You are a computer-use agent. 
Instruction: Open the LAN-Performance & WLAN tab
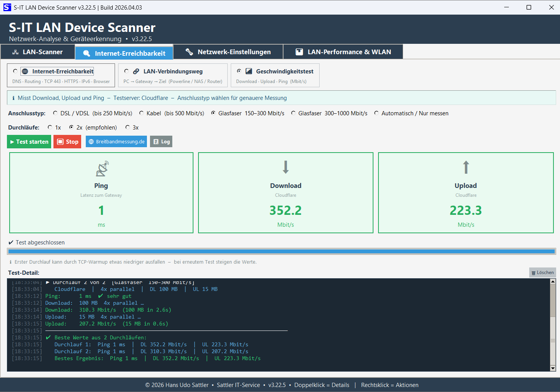(x=343, y=52)
